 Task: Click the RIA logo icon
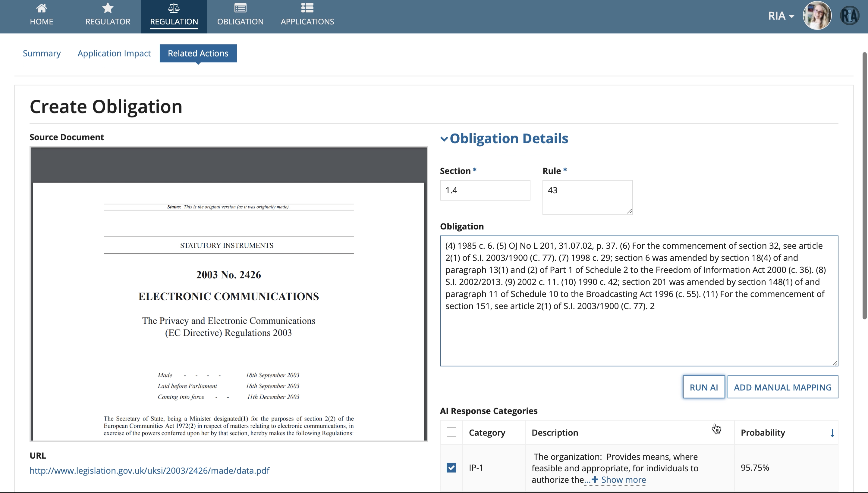click(850, 16)
